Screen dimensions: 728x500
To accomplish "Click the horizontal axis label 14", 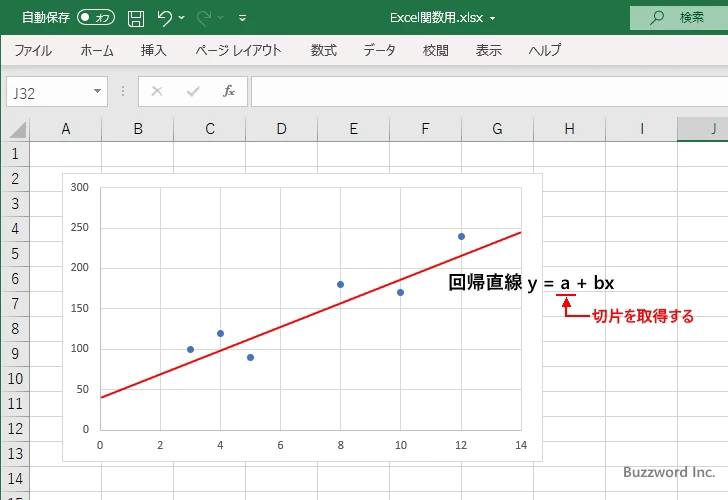I will click(x=521, y=445).
